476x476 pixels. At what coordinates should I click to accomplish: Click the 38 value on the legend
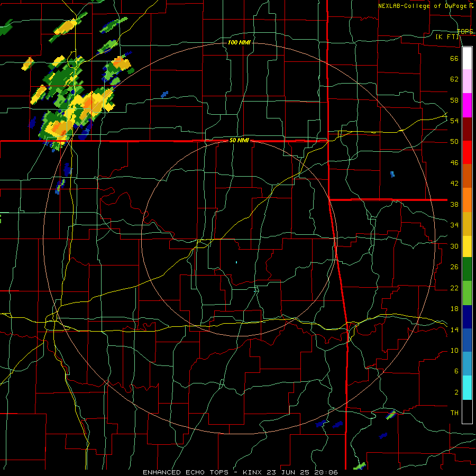click(x=454, y=204)
